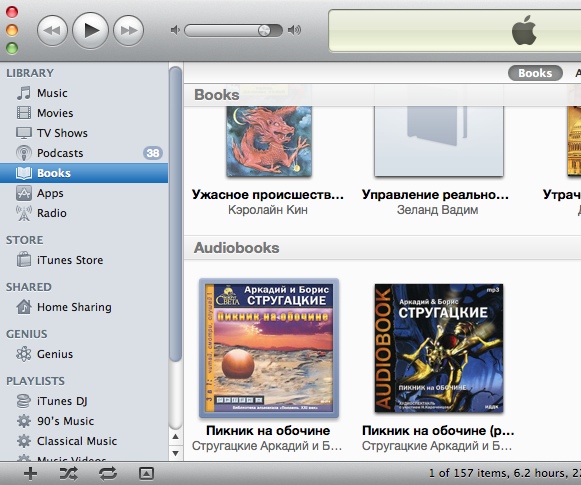Select the red dragon book cover

pos(269,141)
